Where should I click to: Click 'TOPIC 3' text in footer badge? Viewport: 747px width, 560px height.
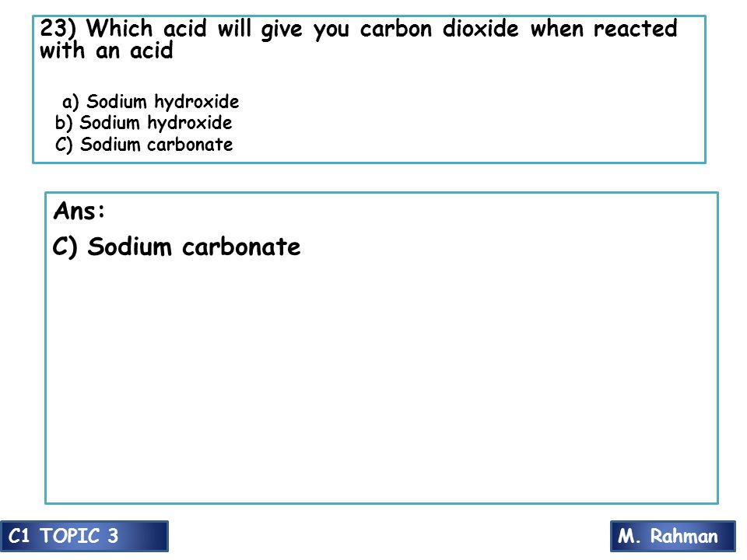(79, 536)
